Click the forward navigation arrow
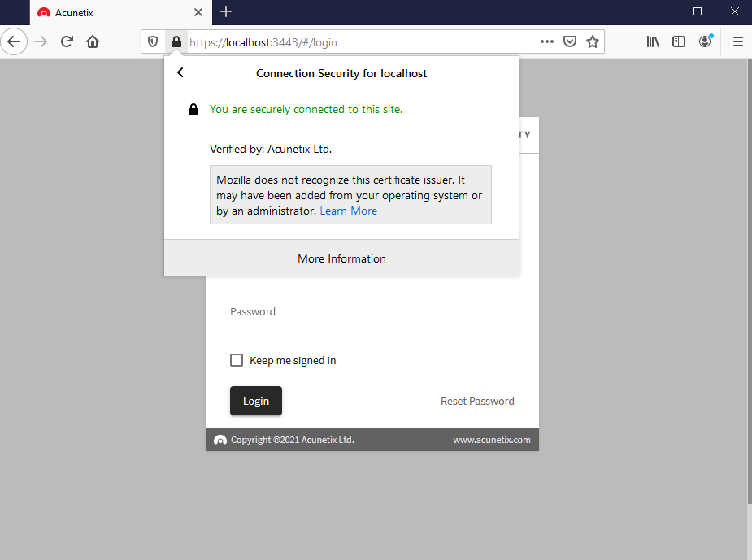The height and width of the screenshot is (560, 752). [41, 41]
